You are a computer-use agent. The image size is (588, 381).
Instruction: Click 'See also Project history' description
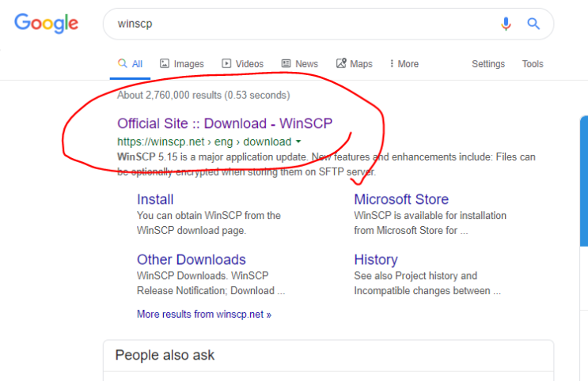[427, 283]
